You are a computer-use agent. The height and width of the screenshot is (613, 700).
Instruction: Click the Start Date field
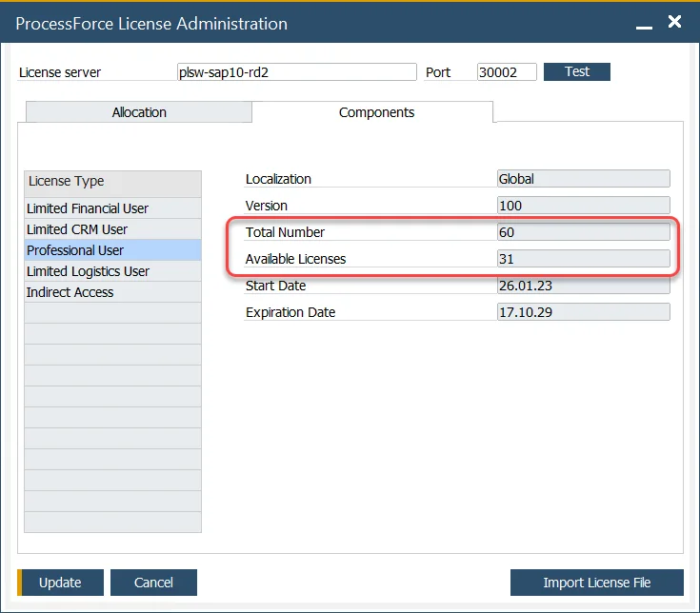[x=583, y=286]
